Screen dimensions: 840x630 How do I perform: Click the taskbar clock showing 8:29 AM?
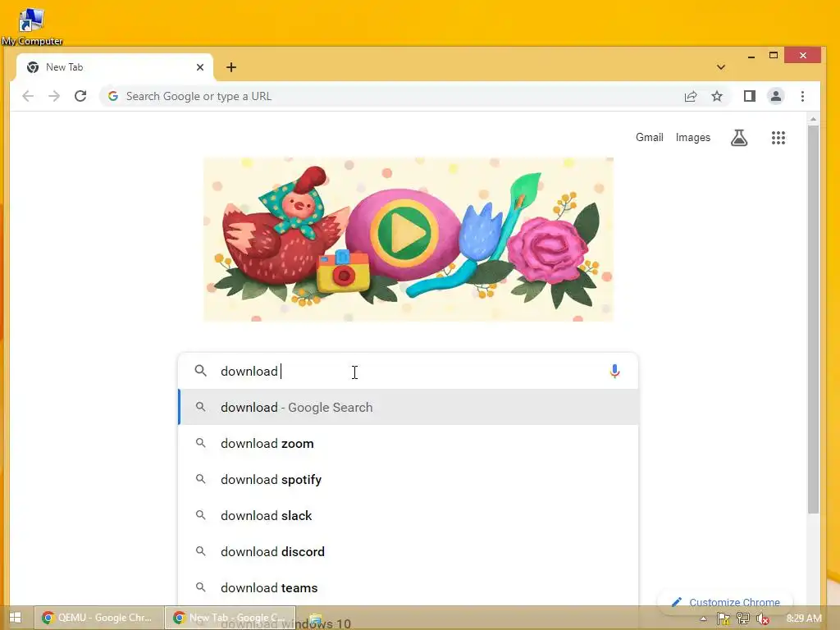pos(804,619)
